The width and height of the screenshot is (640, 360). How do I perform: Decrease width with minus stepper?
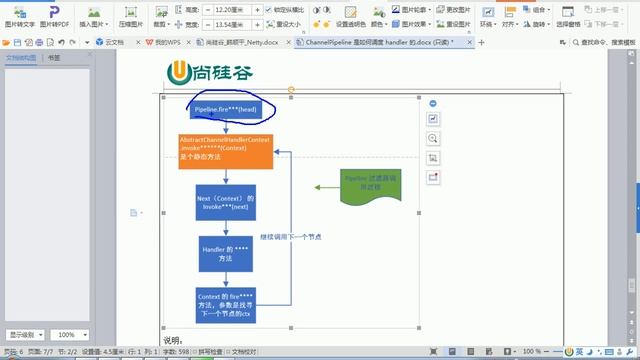pyautogui.click(x=208, y=25)
